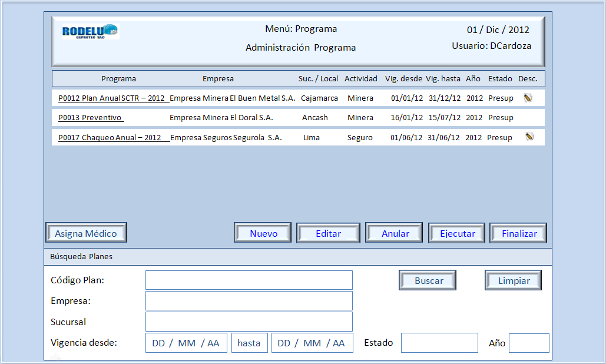This screenshot has width=606, height=364.
Task: Click the Programa column header
Action: (118, 79)
